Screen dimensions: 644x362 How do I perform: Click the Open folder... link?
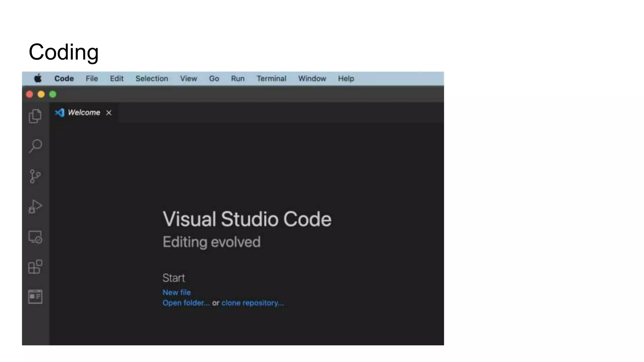tap(186, 303)
